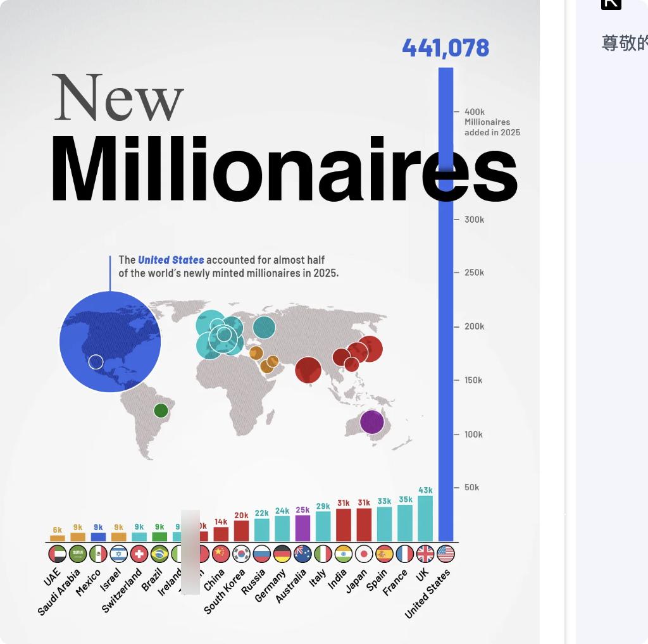
Task: Click the 43k UK bar
Action: pyautogui.click(x=425, y=518)
